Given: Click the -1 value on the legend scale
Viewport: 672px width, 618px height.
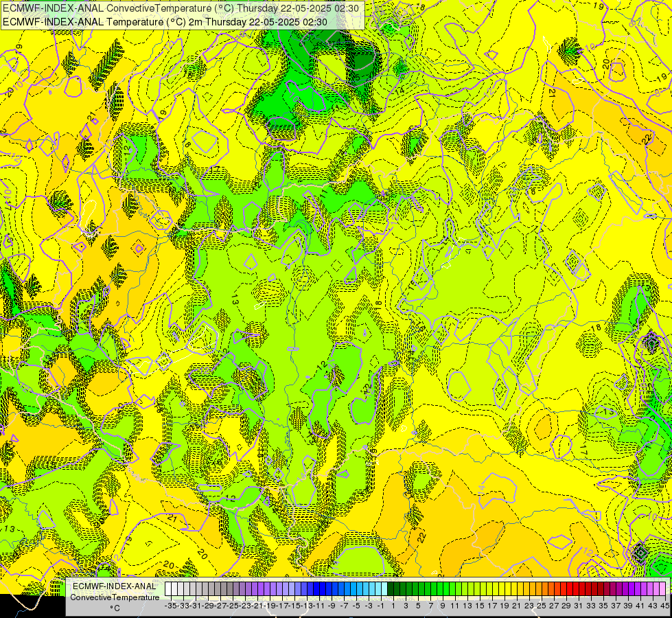Looking at the screenshot, I should pos(380,606).
